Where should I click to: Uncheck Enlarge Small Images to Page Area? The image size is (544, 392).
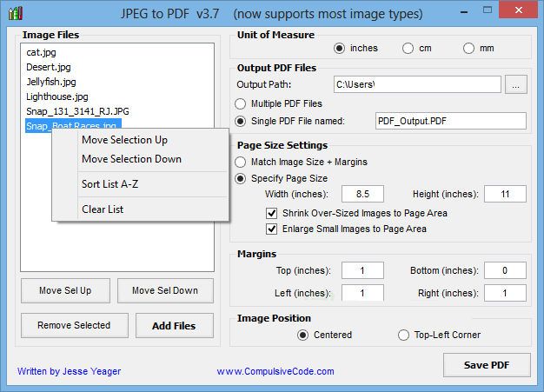tap(271, 229)
